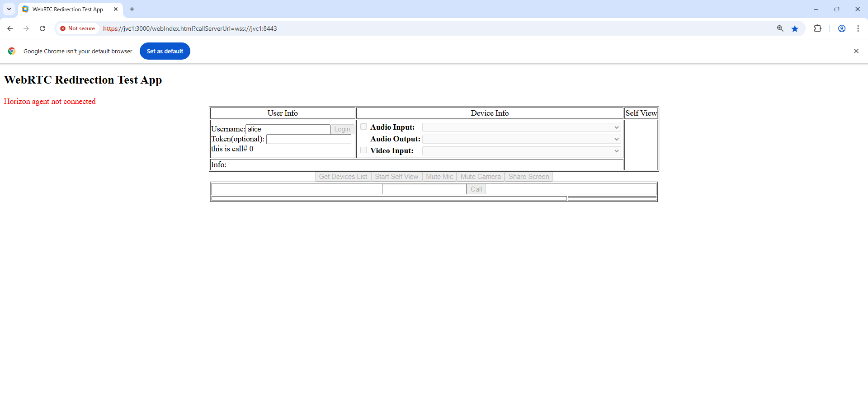Open a new tab with plus button

[132, 9]
